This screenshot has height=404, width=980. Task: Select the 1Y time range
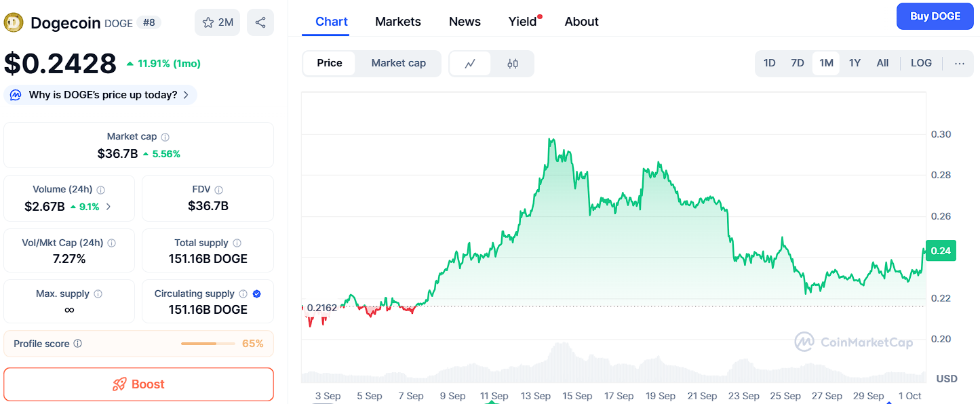point(855,63)
